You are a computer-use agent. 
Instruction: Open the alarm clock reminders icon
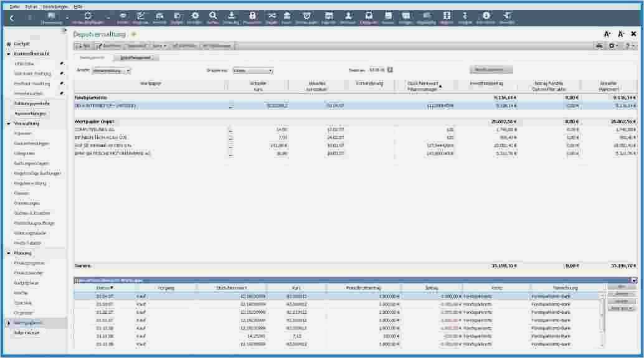(x=306, y=16)
